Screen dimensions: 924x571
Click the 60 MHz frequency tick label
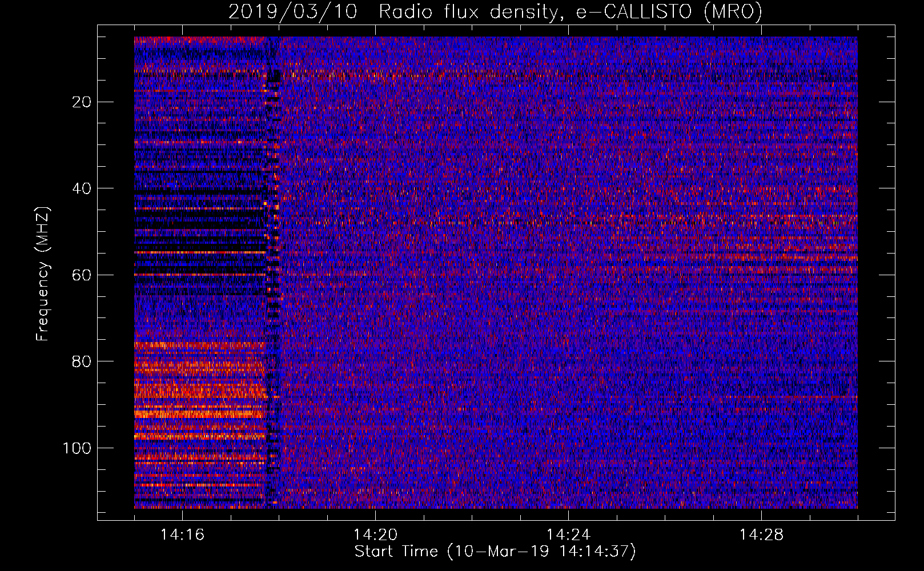pos(82,275)
